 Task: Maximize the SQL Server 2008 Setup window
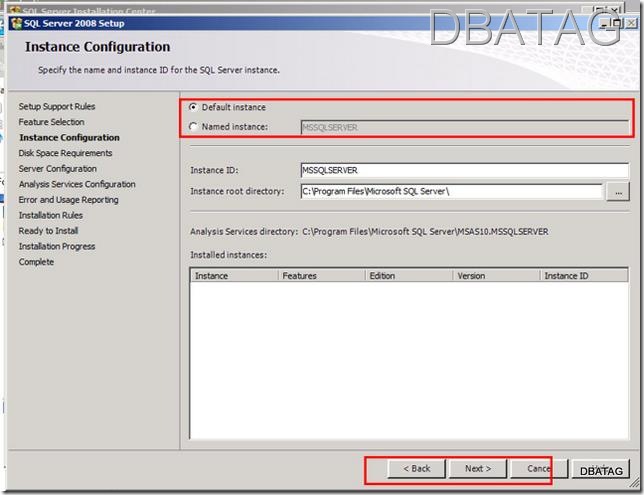click(x=616, y=23)
